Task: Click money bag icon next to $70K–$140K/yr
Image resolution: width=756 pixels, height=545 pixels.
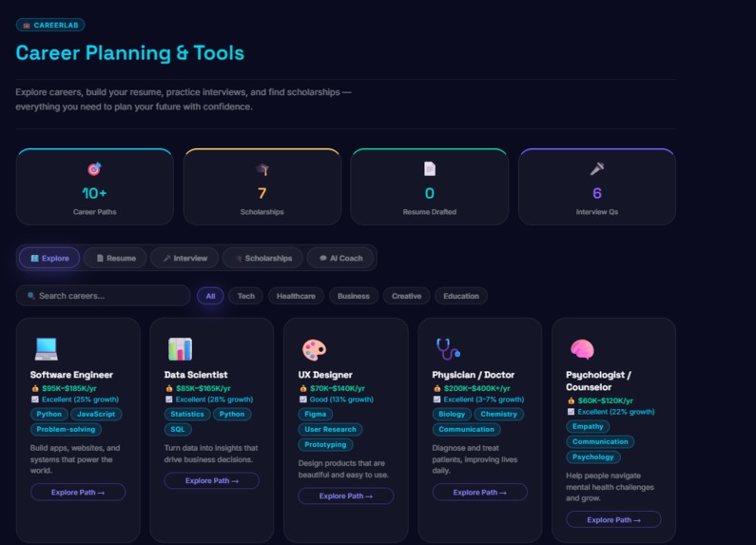Action: coord(302,388)
